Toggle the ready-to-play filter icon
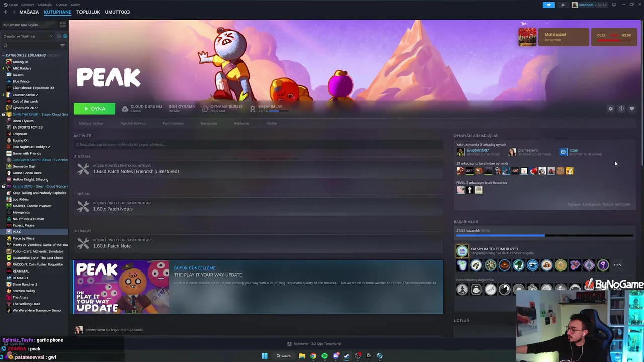 (65, 36)
